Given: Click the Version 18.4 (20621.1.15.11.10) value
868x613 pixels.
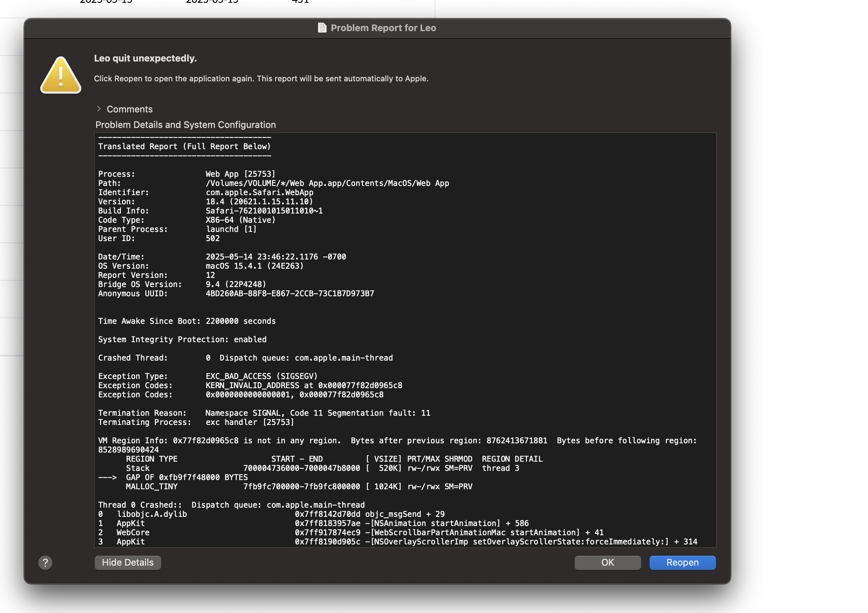Looking at the screenshot, I should [259, 202].
